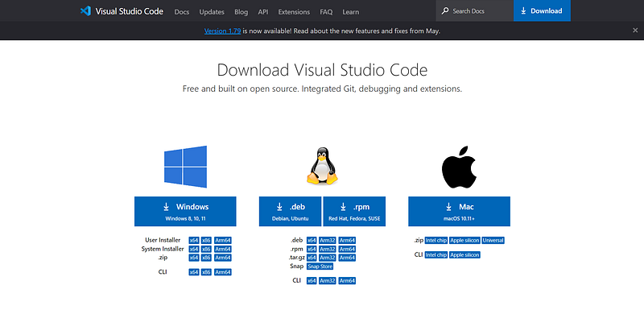This screenshot has height=314, width=644.
Task: Download Linux .deb x64 small link
Action: 312,241
